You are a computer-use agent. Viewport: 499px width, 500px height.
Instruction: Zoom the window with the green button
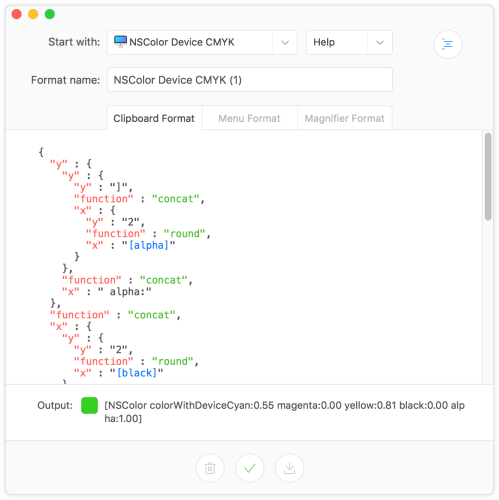tap(50, 14)
